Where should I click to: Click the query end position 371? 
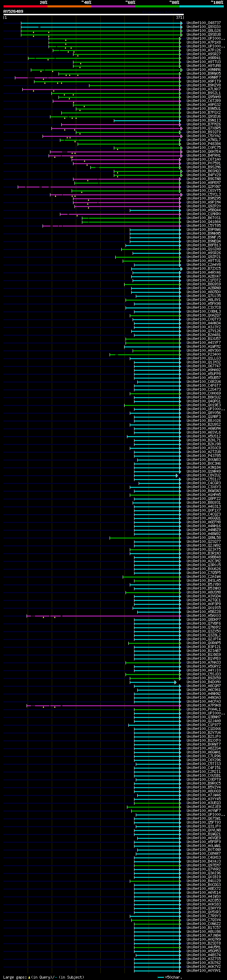179,17
